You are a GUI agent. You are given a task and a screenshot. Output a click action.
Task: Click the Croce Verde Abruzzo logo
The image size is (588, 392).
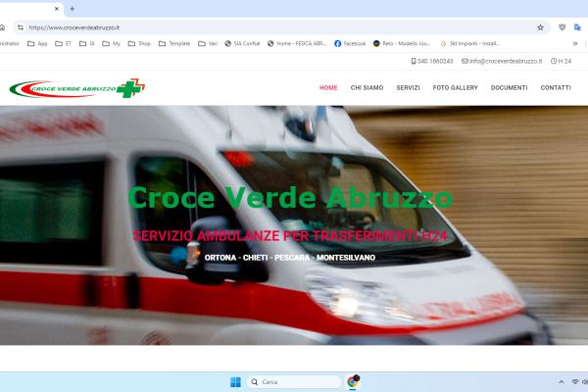[x=77, y=88]
